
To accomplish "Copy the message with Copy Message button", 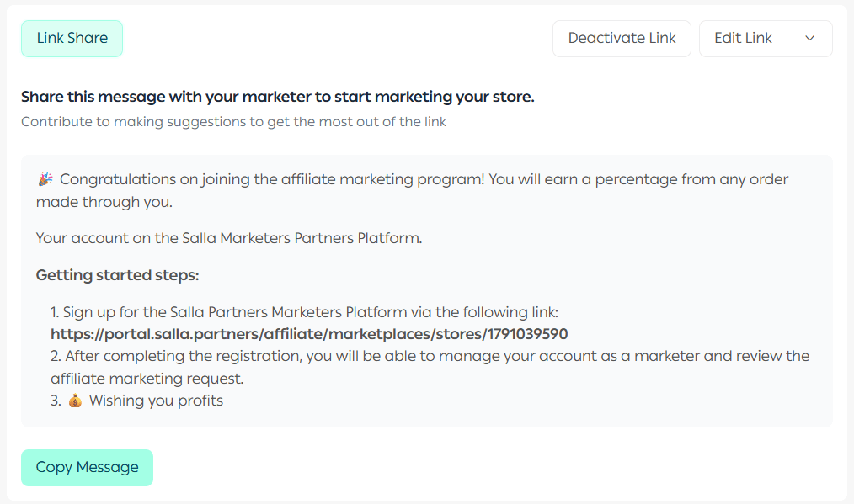I will 87,468.
